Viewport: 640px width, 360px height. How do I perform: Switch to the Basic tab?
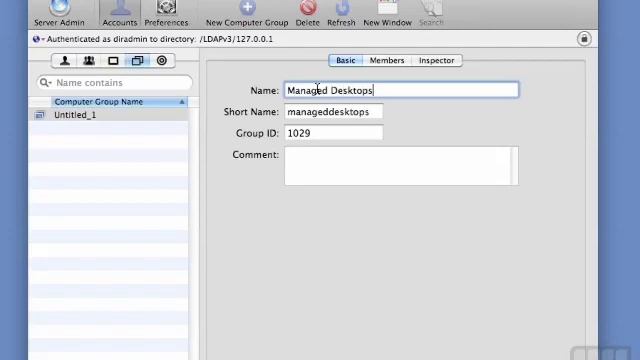click(x=346, y=60)
